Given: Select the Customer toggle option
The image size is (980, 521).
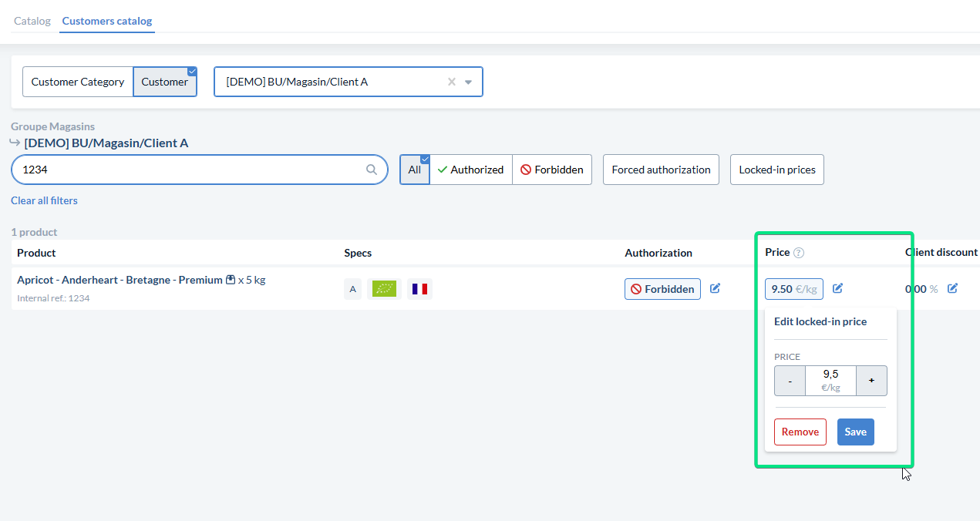Looking at the screenshot, I should (x=165, y=82).
